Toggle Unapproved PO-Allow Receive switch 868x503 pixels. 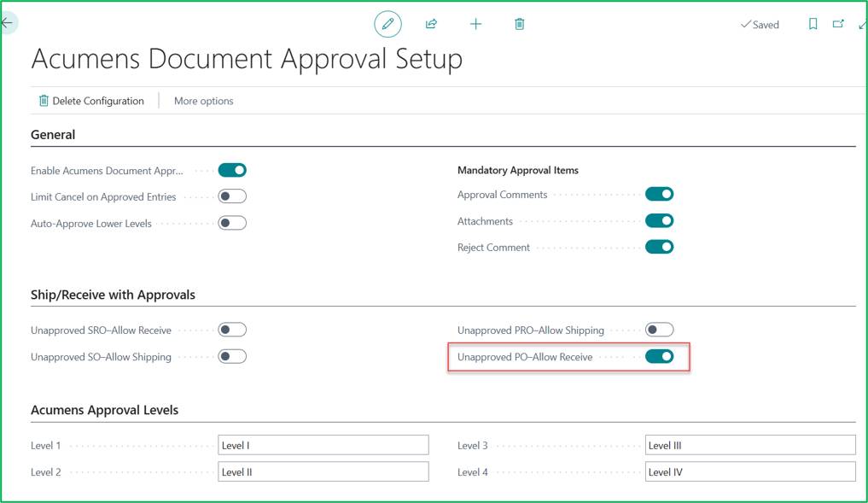659,356
